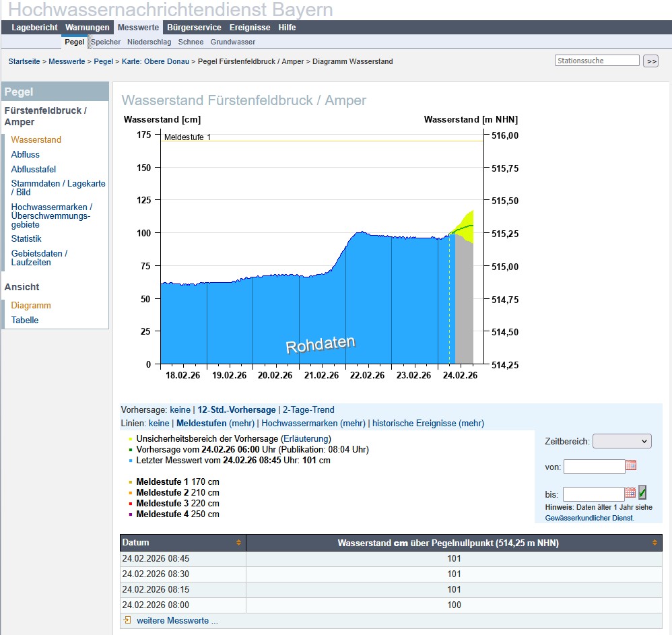Follow the Gewässerkundlicher Dienst link
The width and height of the screenshot is (672, 635).
[589, 518]
